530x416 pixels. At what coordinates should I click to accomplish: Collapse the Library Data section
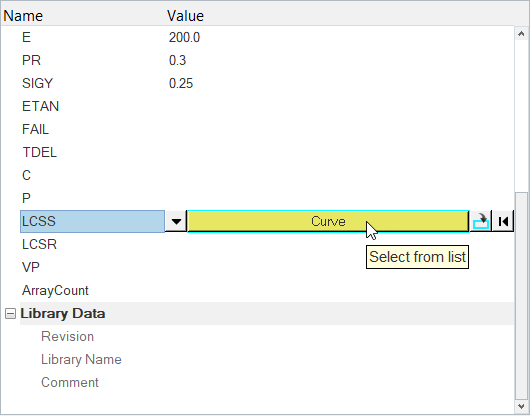click(x=10, y=314)
